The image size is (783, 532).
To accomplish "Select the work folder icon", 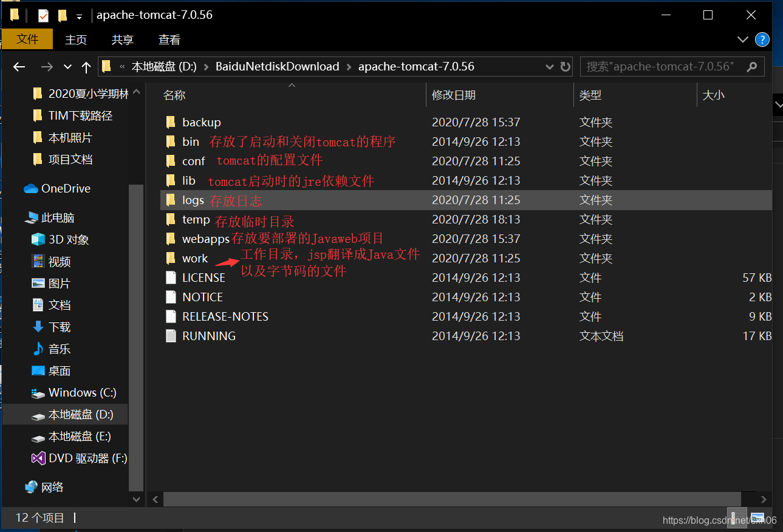I will point(171,258).
